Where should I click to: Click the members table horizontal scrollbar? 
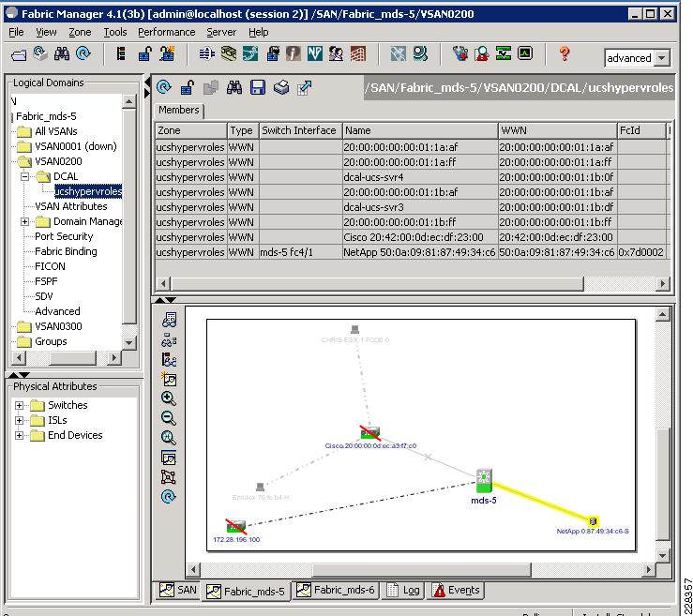(377, 284)
